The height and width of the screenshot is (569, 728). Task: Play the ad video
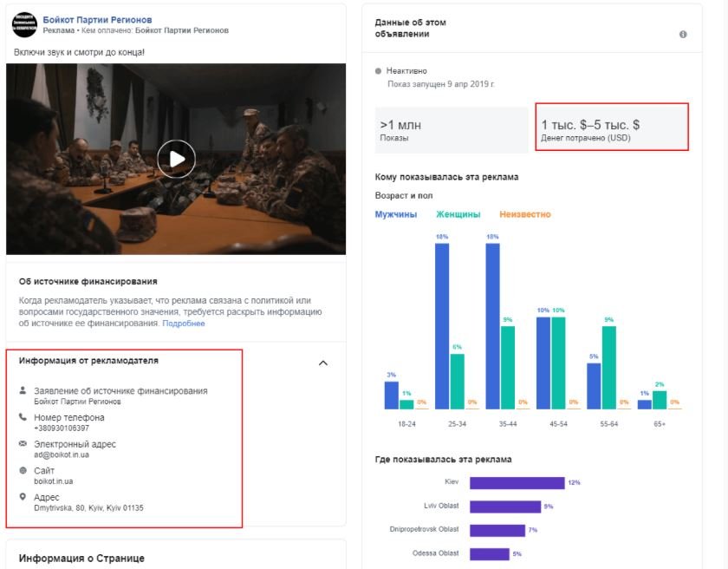(176, 159)
